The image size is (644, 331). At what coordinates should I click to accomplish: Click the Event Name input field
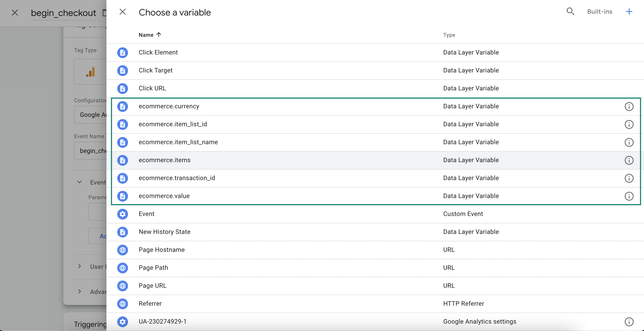[90, 151]
